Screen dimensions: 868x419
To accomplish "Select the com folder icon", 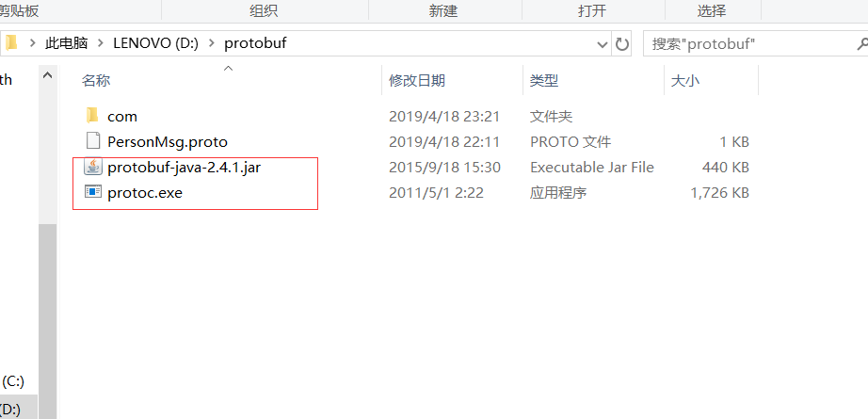I will coord(92,116).
